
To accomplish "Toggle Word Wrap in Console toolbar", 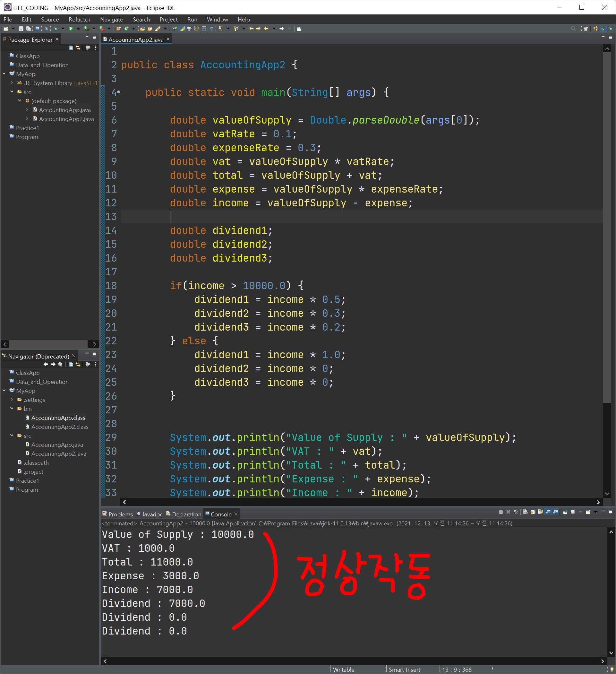I will point(540,512).
